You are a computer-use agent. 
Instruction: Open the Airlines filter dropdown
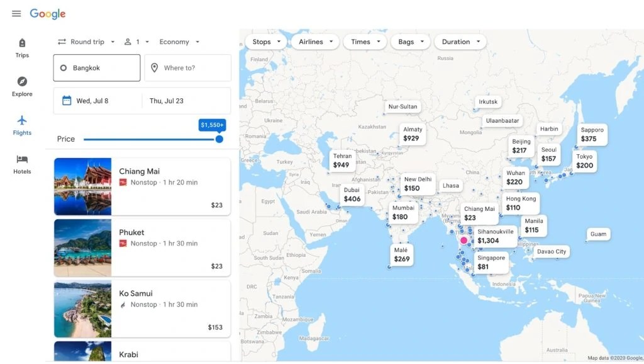(314, 42)
